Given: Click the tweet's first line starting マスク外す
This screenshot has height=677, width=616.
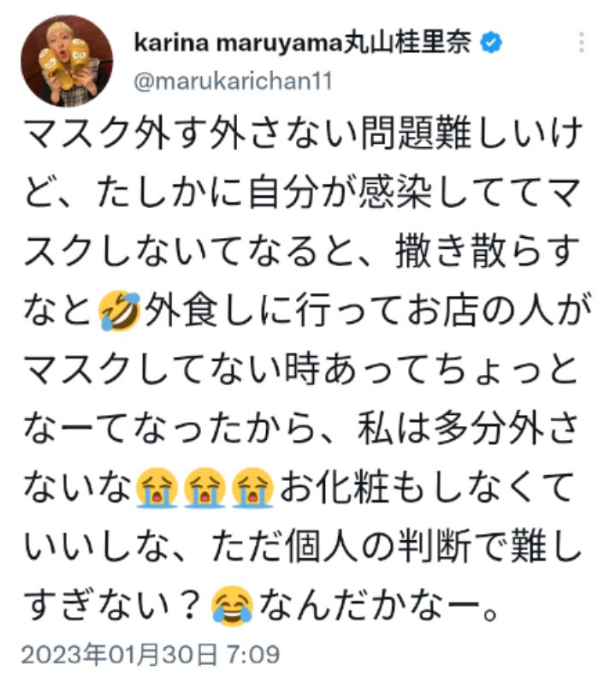Looking at the screenshot, I should [x=304, y=134].
